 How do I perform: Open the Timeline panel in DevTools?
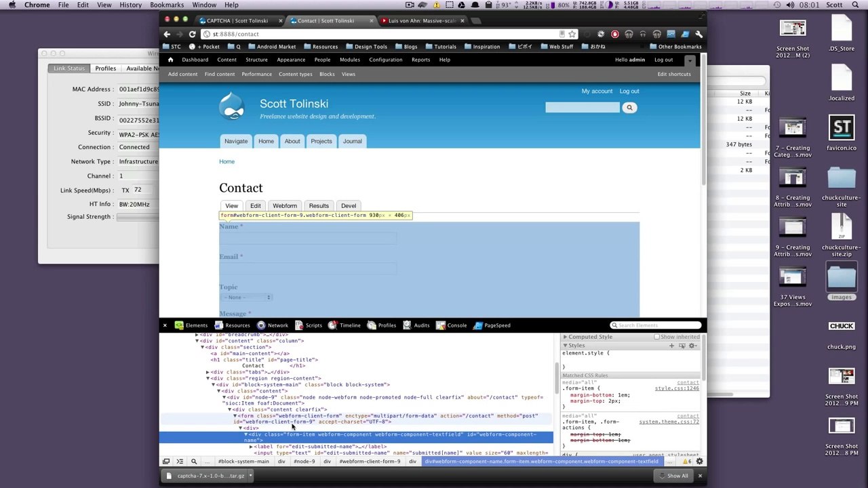pos(344,325)
